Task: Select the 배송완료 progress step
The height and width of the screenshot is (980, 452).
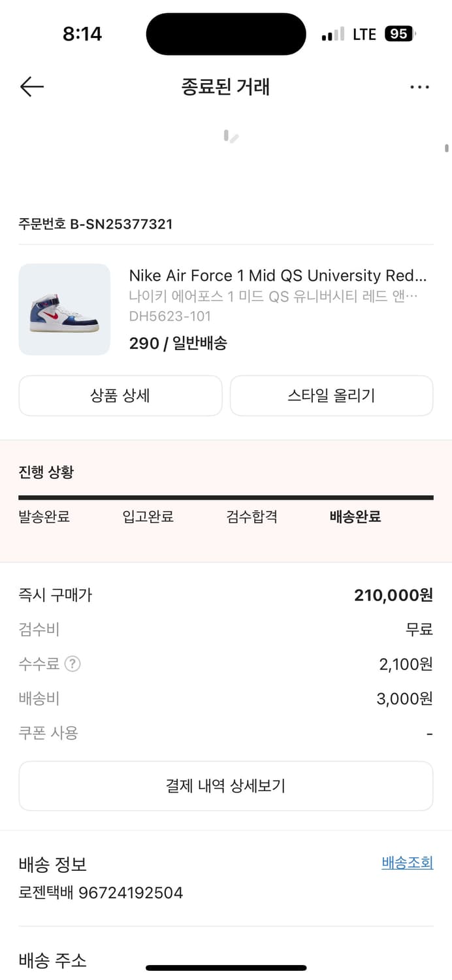Action: click(355, 516)
